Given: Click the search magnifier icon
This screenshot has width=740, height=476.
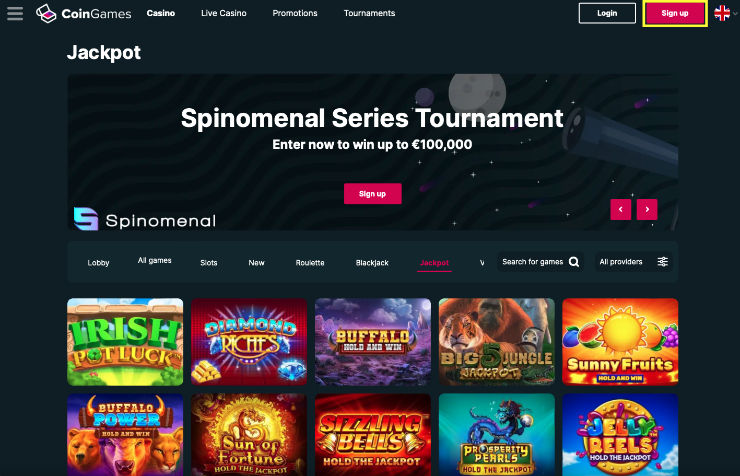Looking at the screenshot, I should pos(574,262).
